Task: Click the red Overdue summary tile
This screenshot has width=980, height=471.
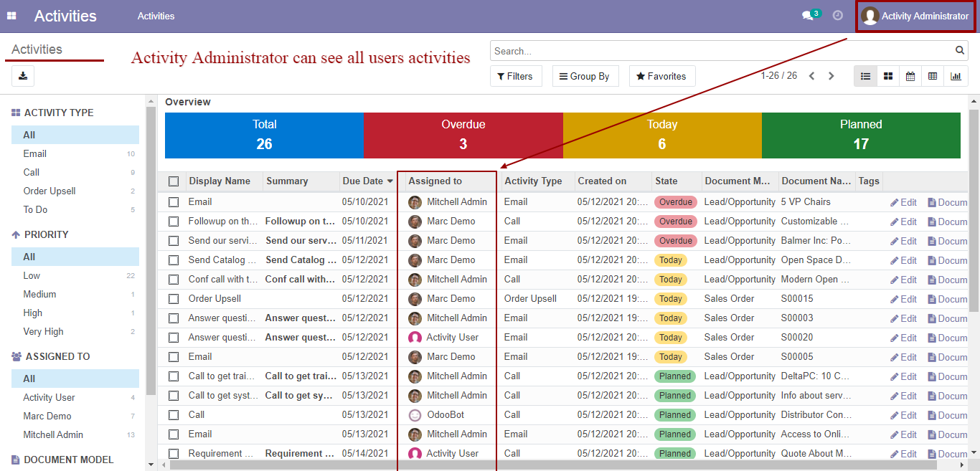Action: coord(463,135)
